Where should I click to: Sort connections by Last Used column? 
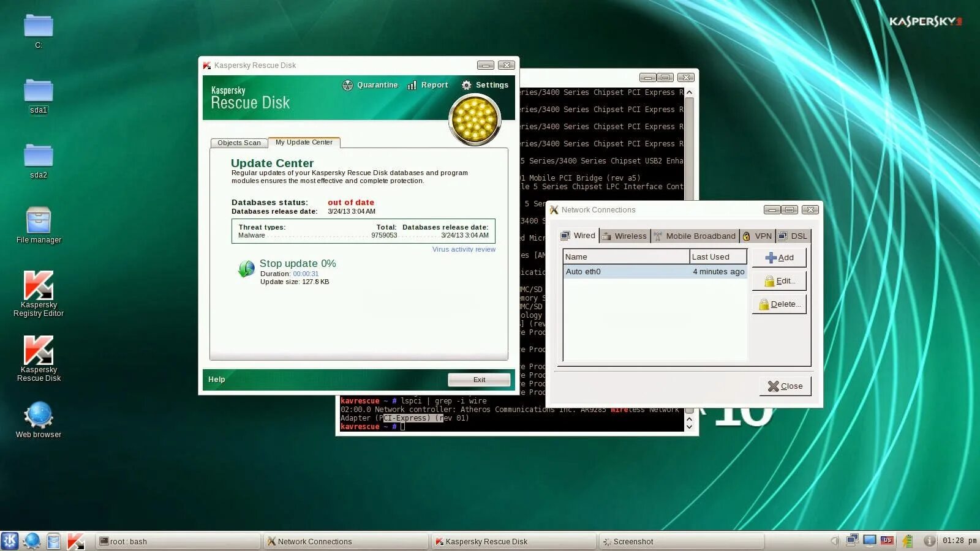[x=718, y=257]
